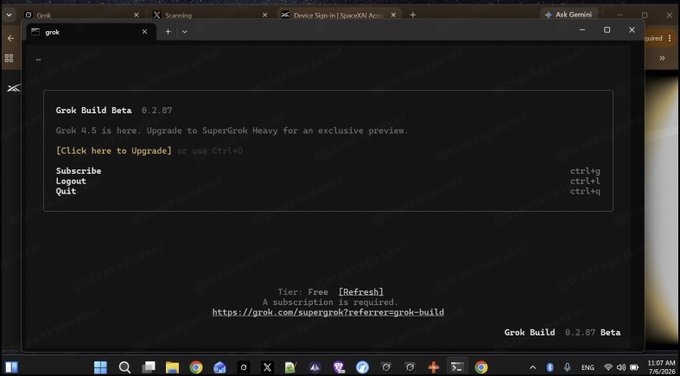This screenshot has width=680, height=376.
Task: Open the grok.com supergrok referrer URL
Action: pyautogui.click(x=328, y=312)
